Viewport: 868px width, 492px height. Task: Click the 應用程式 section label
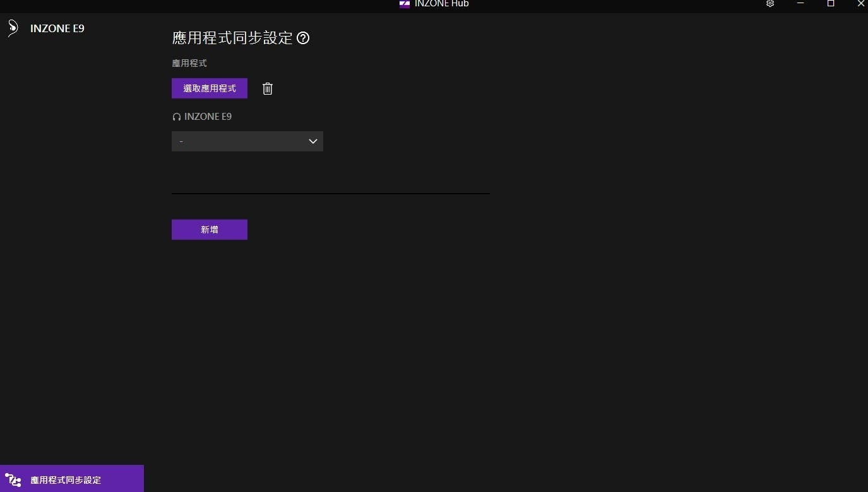[x=189, y=63]
